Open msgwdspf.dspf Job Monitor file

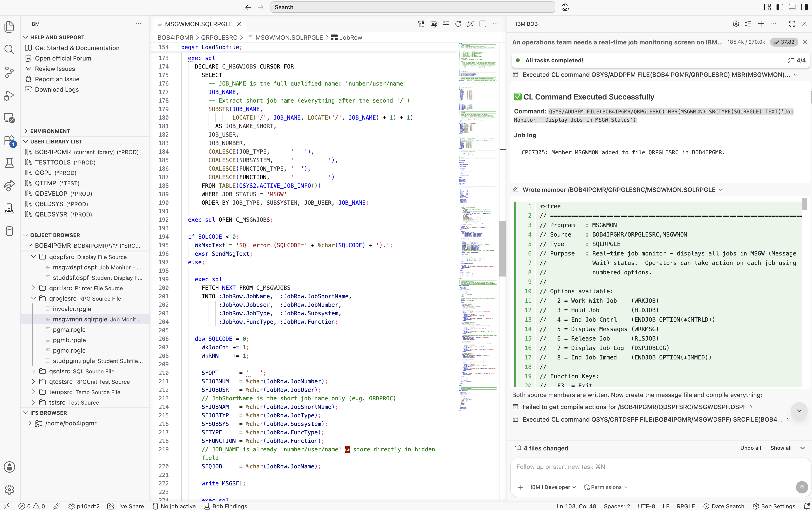point(97,267)
